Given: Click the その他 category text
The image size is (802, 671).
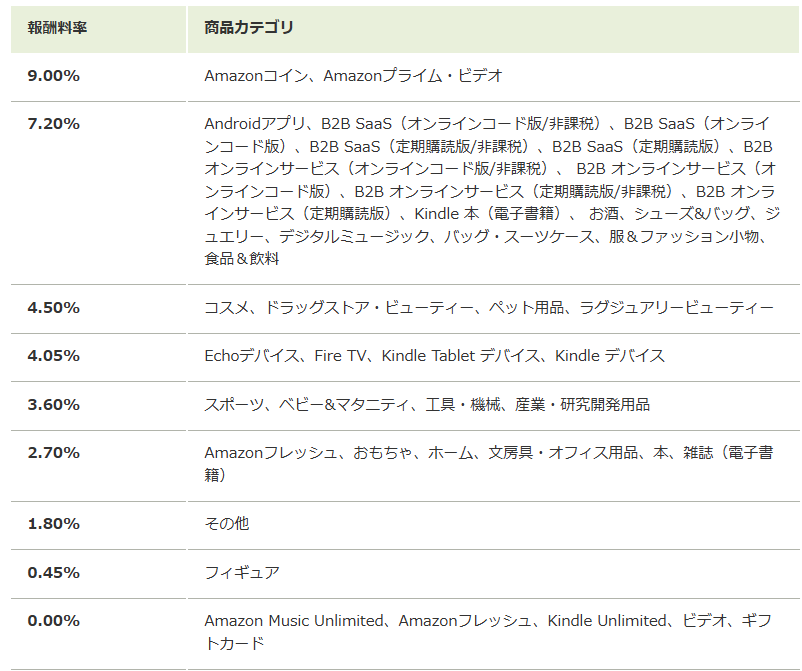Looking at the screenshot, I should (x=227, y=524).
